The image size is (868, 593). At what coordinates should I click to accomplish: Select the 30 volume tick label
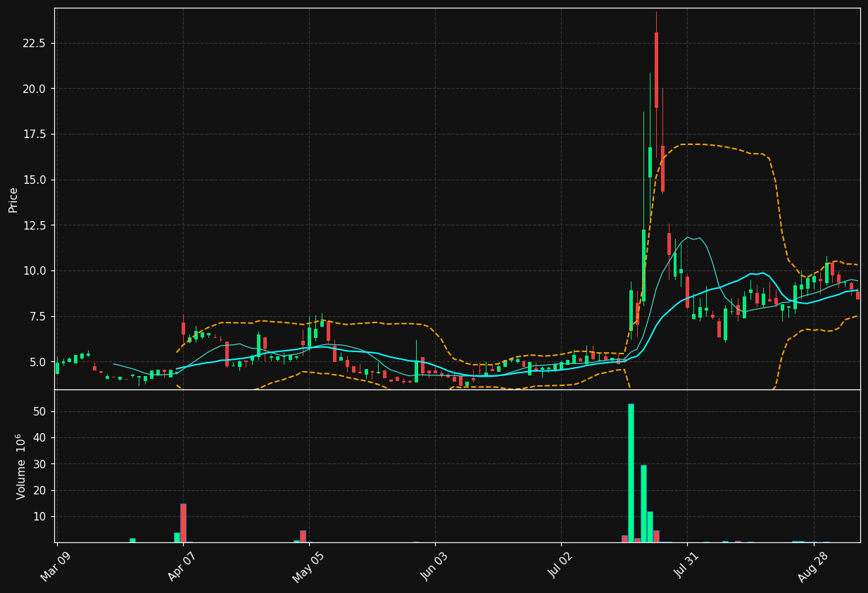tap(39, 464)
